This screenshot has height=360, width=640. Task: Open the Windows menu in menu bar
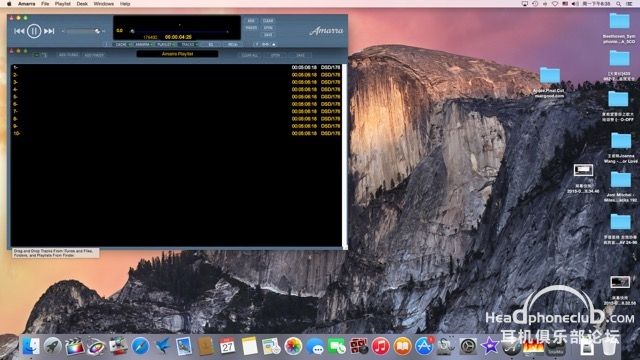104,4
